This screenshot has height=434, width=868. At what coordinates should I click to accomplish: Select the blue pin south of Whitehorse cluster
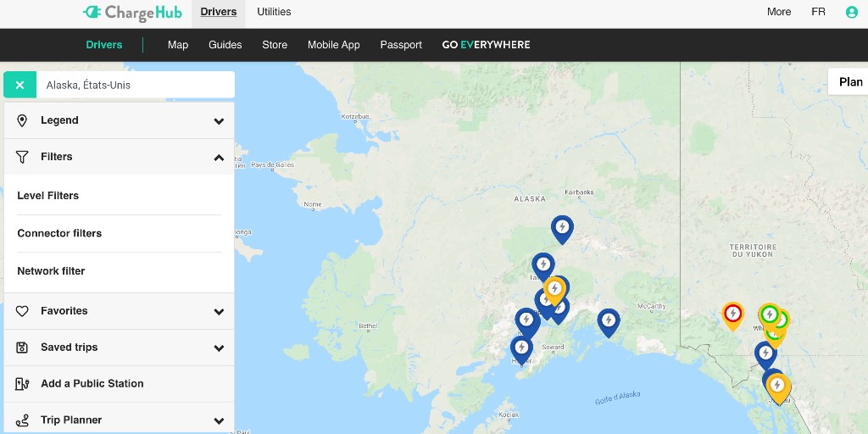click(x=765, y=354)
